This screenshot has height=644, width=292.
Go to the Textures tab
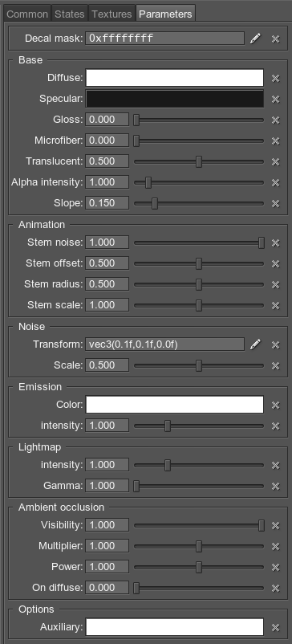[112, 14]
